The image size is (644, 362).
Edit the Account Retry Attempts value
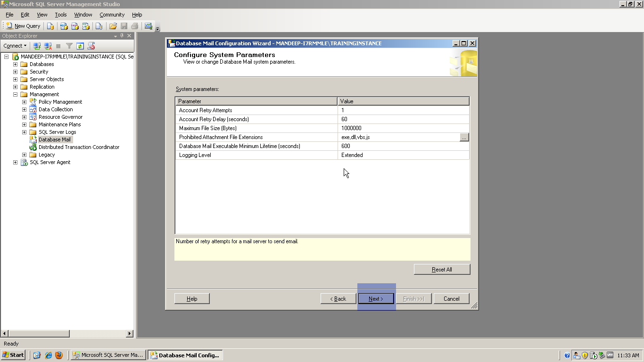tap(403, 110)
